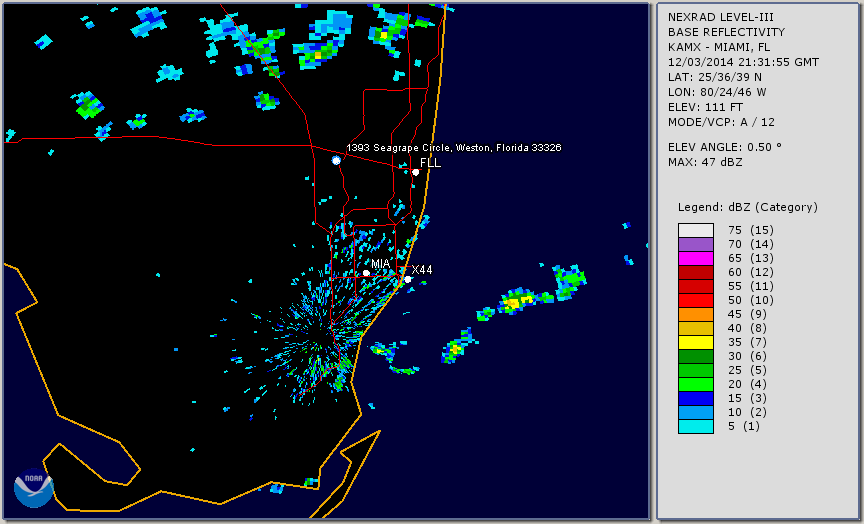Click the LON: 80/24/46 W text
Screen dimensions: 864x524
point(717,92)
